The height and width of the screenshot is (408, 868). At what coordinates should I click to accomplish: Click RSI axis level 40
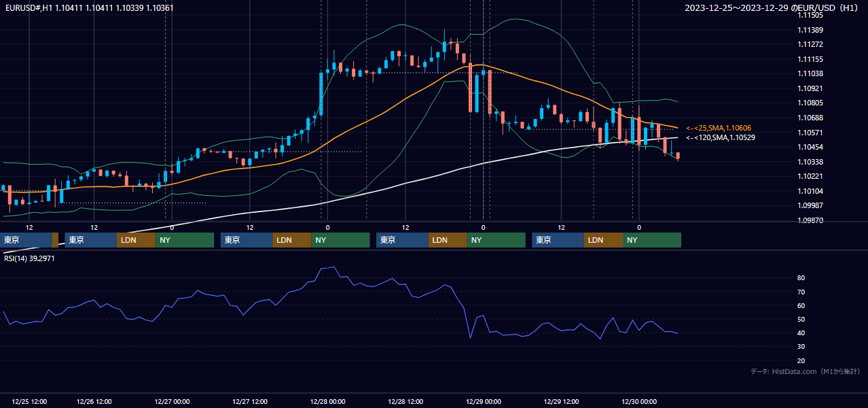(801, 333)
